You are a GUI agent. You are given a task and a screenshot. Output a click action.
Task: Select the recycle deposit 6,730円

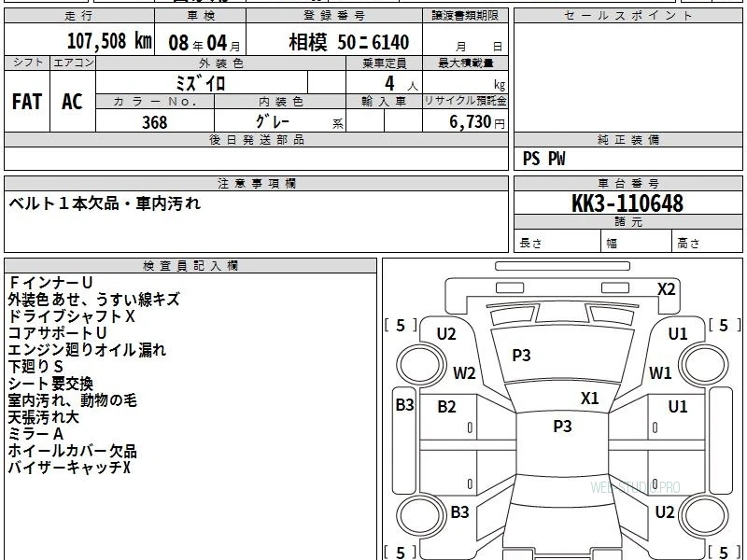pos(477,122)
